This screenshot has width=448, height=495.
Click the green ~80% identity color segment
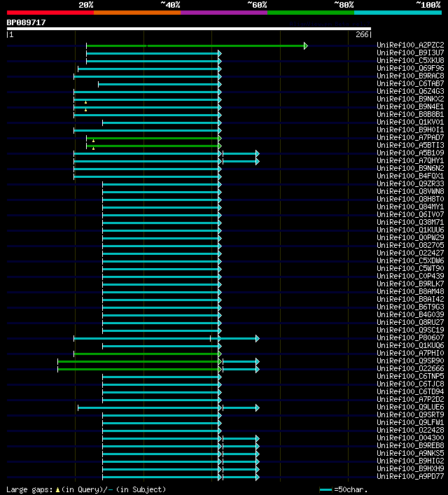point(311,13)
